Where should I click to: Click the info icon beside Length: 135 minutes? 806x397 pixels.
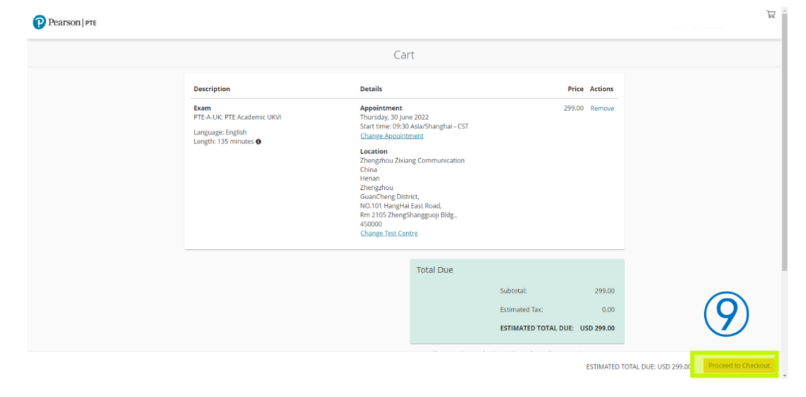[259, 142]
